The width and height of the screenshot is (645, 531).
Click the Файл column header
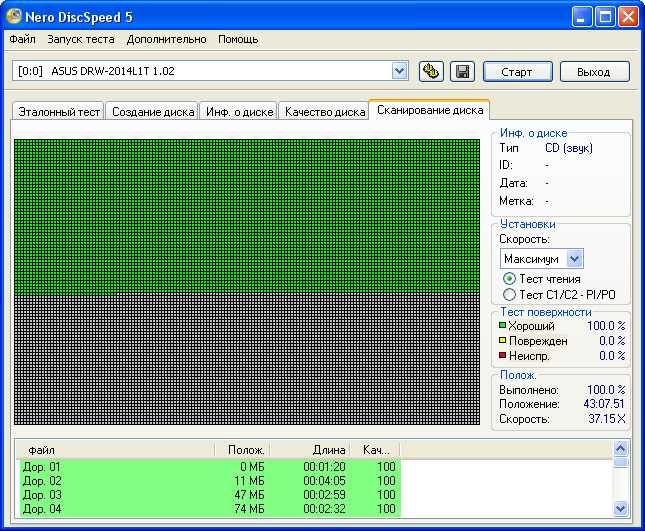pos(117,450)
